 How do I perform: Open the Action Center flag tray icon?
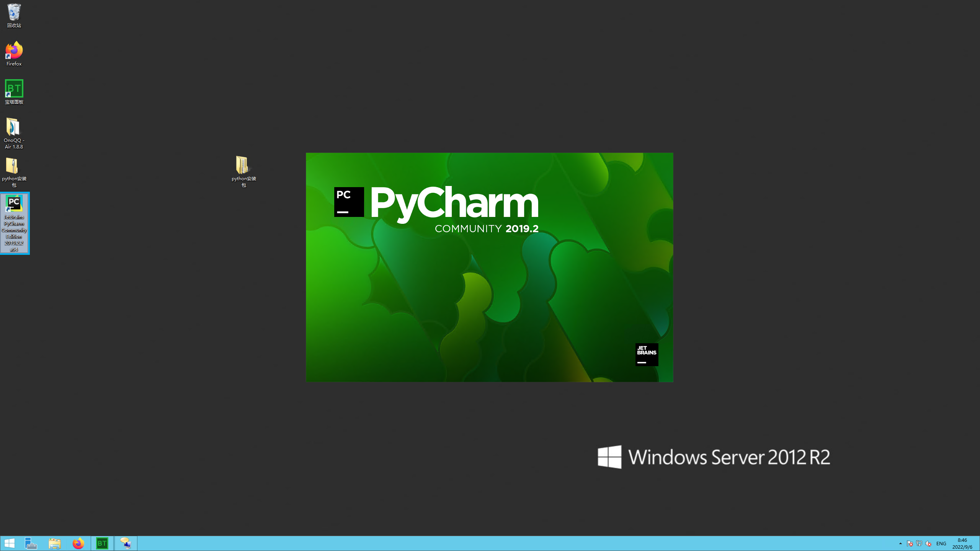910,543
